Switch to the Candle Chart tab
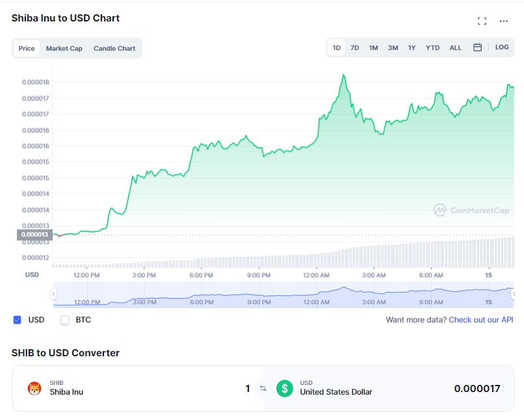 (x=114, y=49)
